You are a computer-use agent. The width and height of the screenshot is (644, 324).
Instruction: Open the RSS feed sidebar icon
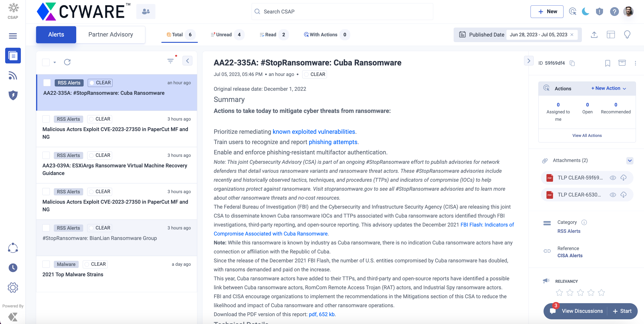(13, 76)
